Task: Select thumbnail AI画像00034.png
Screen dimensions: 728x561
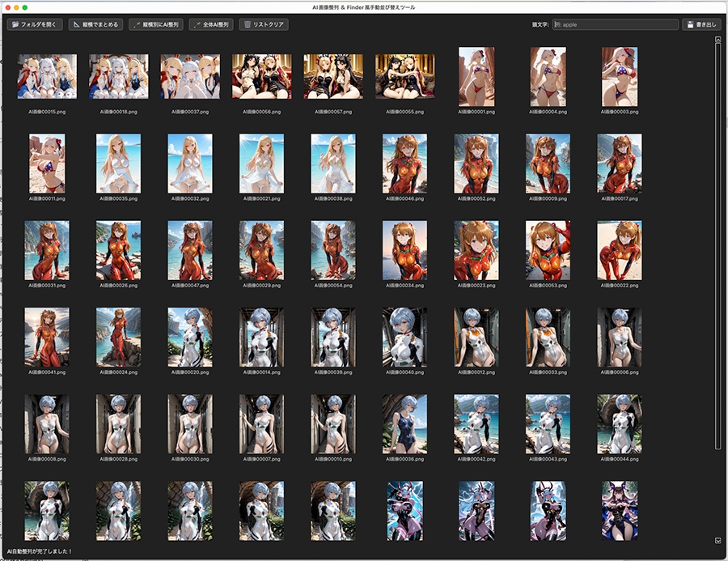Action: pyautogui.click(x=405, y=250)
